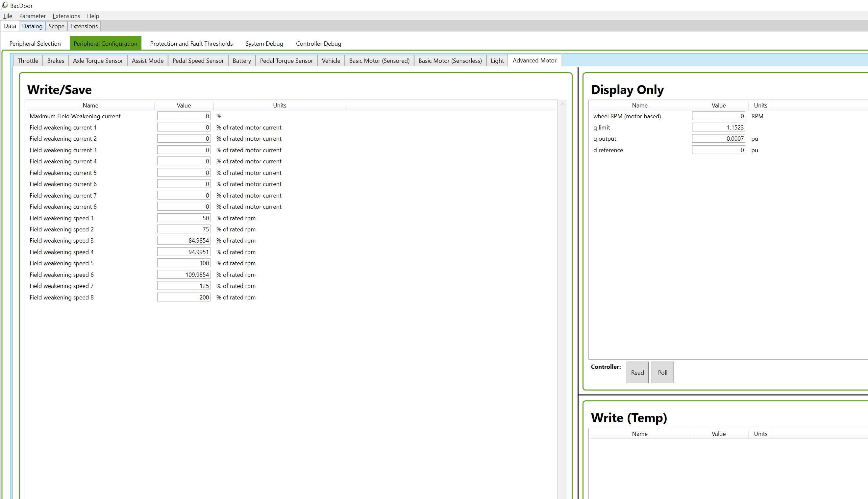Image resolution: width=868 pixels, height=499 pixels.
Task: Click the BacDoor app icon in title bar
Action: 5,5
